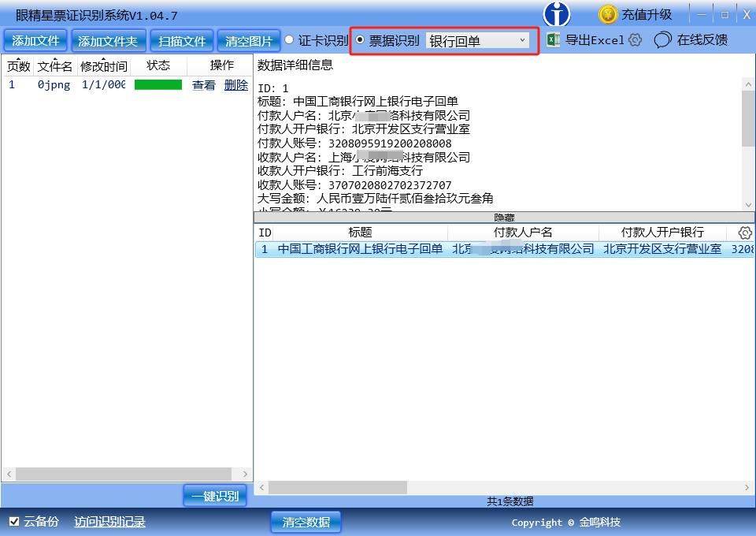Click the 一键识别 button
The height and width of the screenshot is (536, 756).
pos(215,496)
